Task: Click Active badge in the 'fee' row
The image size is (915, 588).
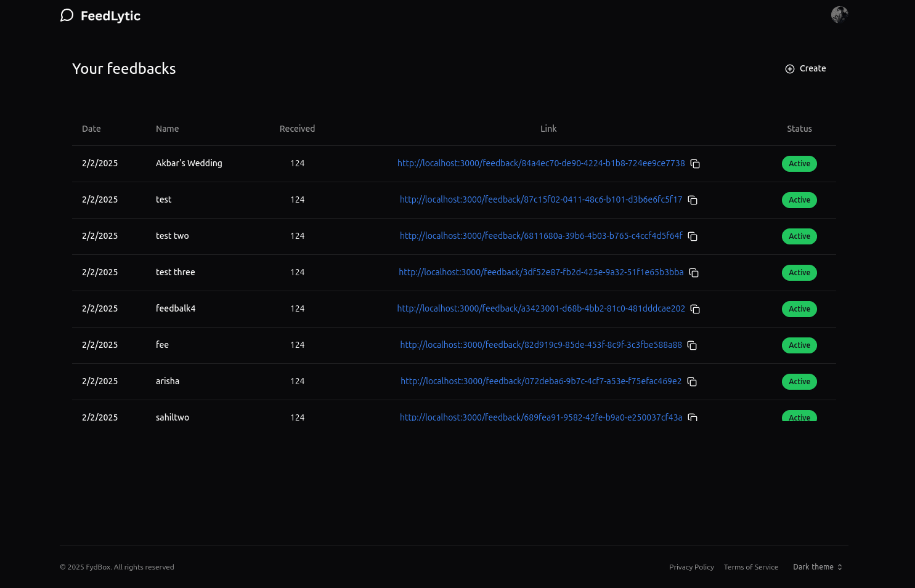Action: [799, 345]
